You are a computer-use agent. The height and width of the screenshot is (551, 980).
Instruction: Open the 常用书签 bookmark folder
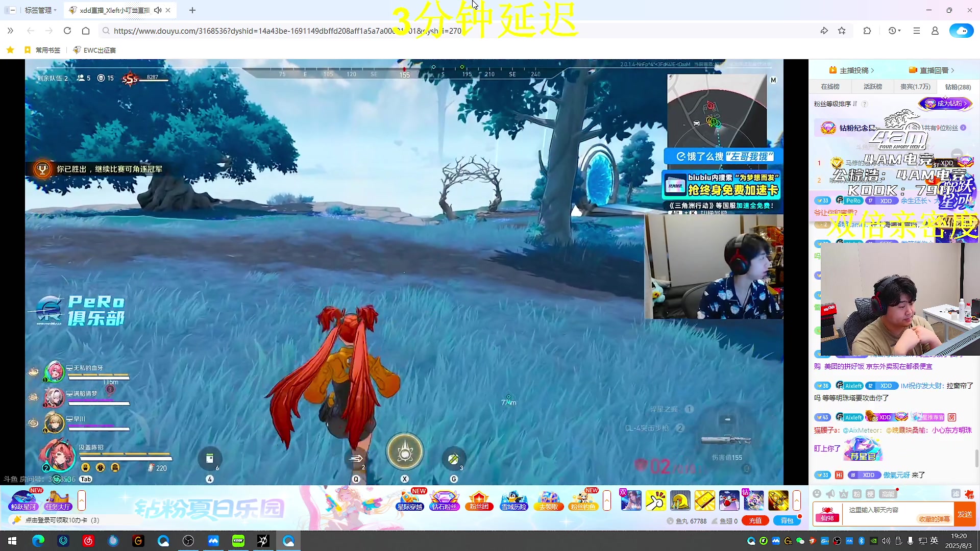pos(43,50)
